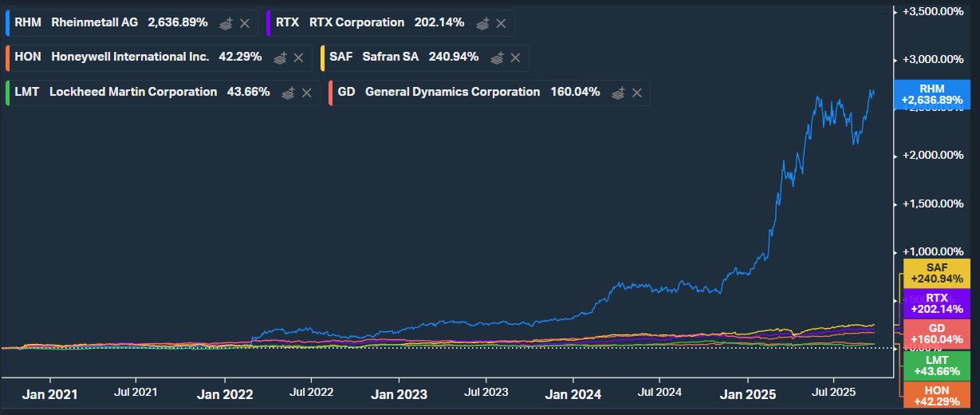Image resolution: width=980 pixels, height=415 pixels.
Task: Click the purple RTX +202.14% axis tag
Action: coord(935,303)
